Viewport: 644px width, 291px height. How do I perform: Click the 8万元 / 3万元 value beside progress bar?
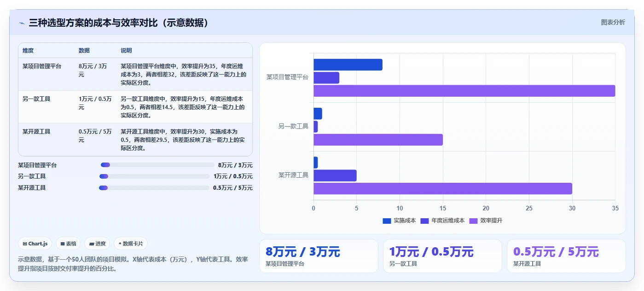tap(235, 165)
